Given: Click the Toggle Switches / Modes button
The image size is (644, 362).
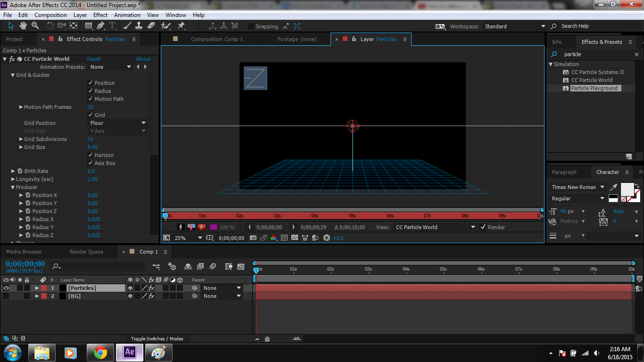Looking at the screenshot, I should pyautogui.click(x=157, y=338).
